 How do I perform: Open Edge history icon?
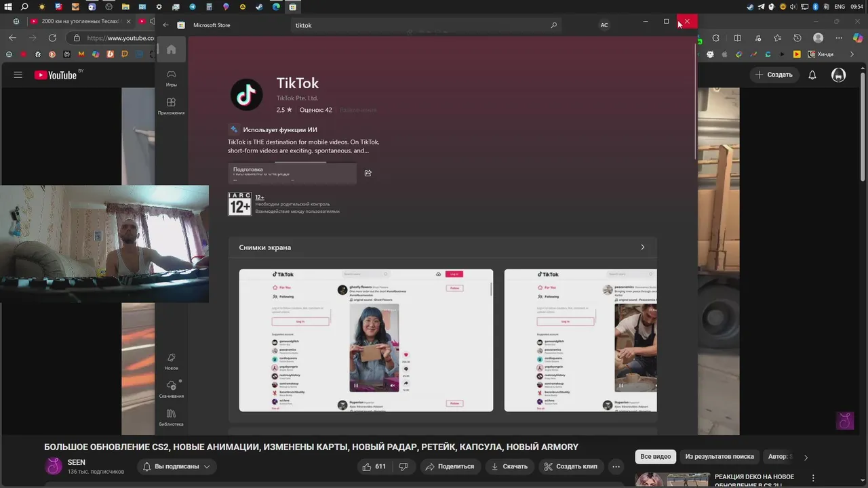coord(797,38)
